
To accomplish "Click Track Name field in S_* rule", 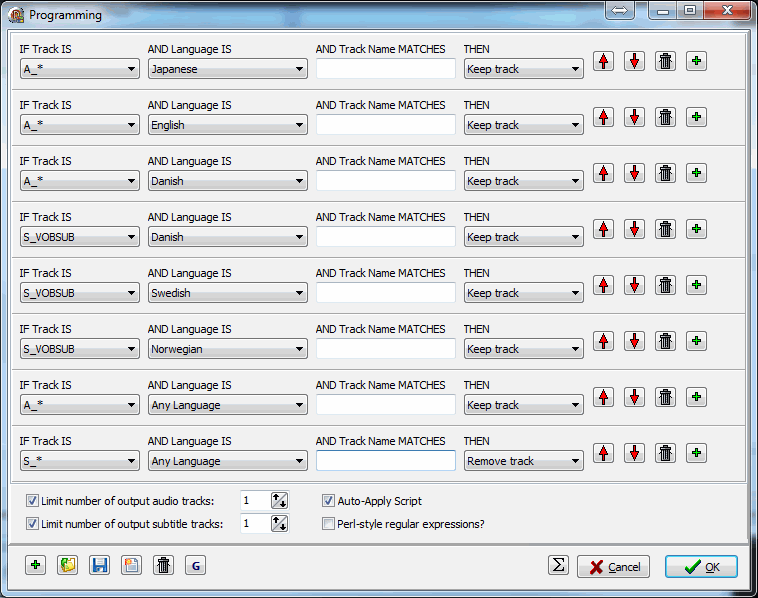I will pyautogui.click(x=386, y=461).
